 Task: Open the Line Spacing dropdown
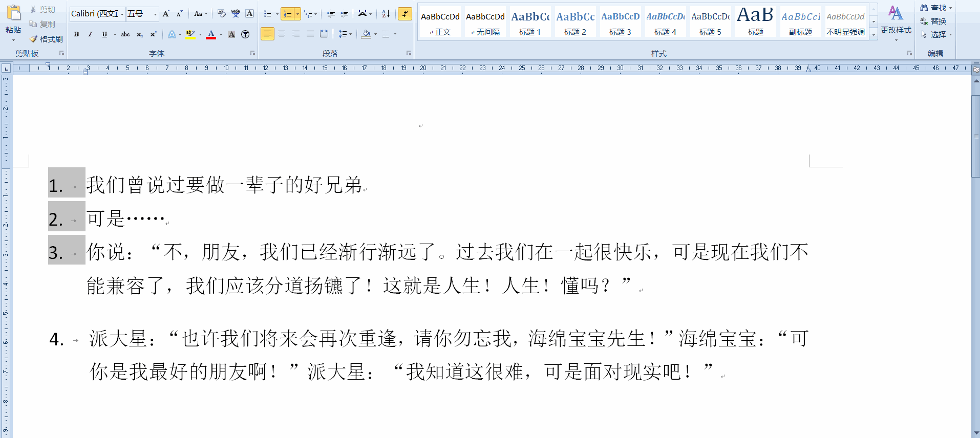click(x=345, y=34)
